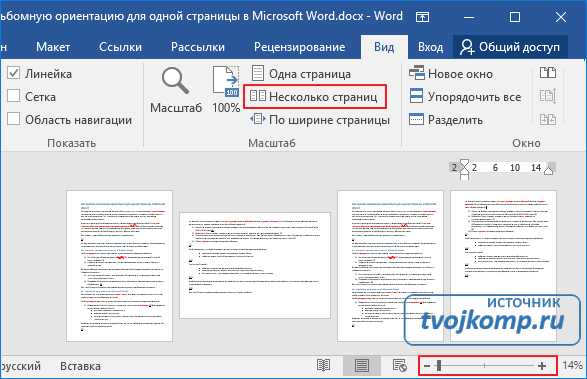Viewport: 587px width, 379px height.
Task: Click the reset window position icon
Action: point(548,119)
